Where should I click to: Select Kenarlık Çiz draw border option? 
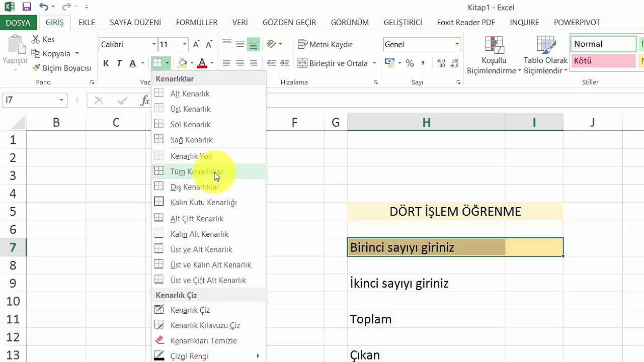pos(208,310)
